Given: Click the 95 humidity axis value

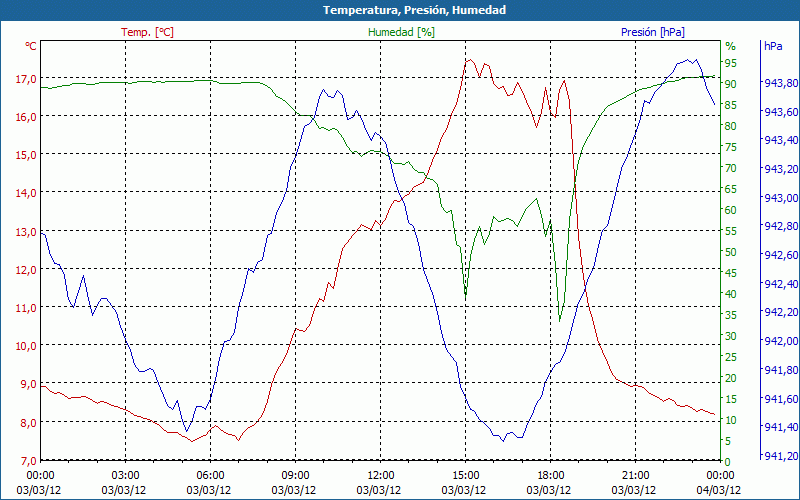Looking at the screenshot, I should pyautogui.click(x=731, y=63).
